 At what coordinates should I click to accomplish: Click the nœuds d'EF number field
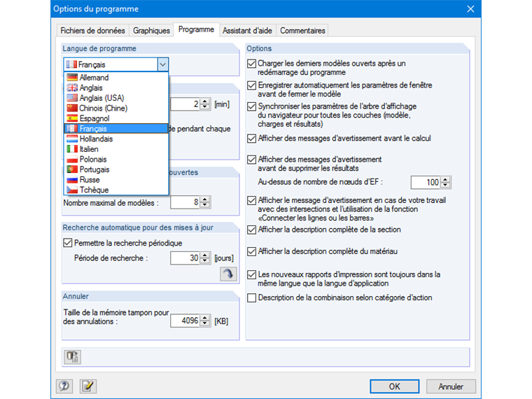tap(426, 183)
